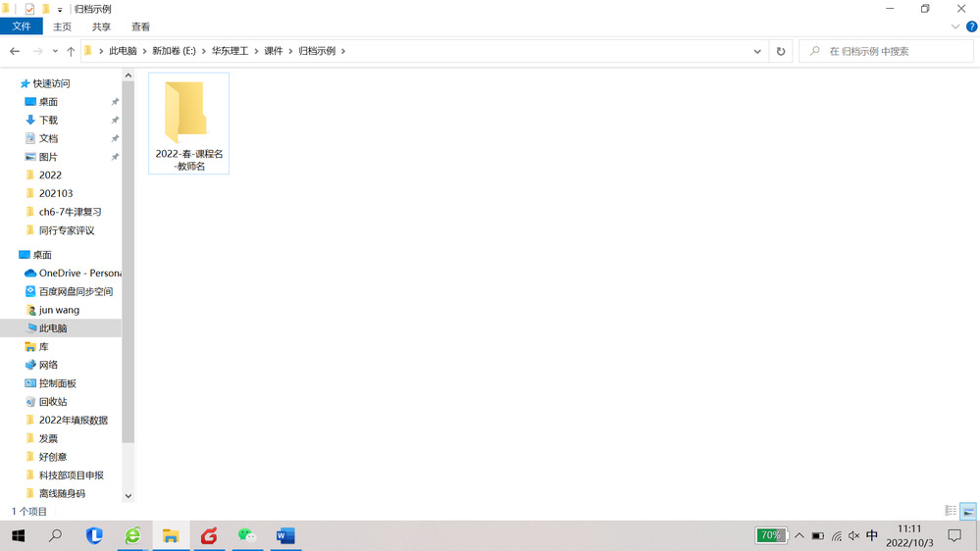Open 同行专家评议 folder in sidebar
Screen dimensions: 980x551
(67, 230)
